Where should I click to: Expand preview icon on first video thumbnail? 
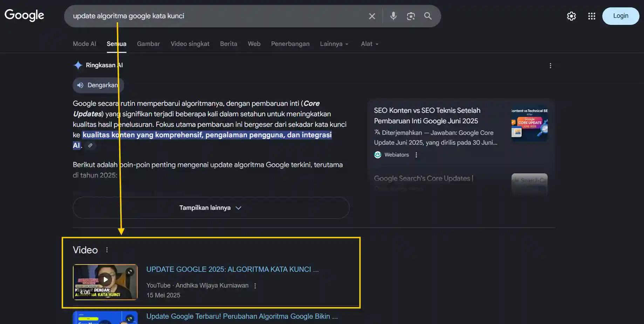coord(130,271)
